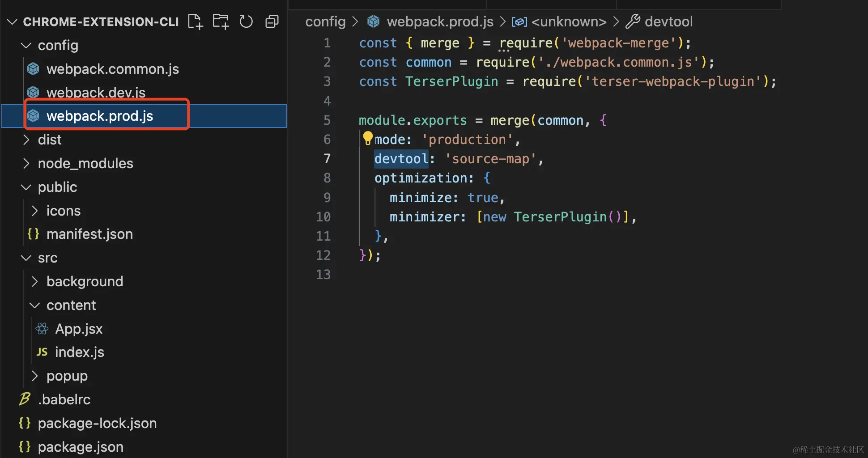This screenshot has width=868, height=458.
Task: Open webpack.common.js from the tree
Action: coord(113,69)
